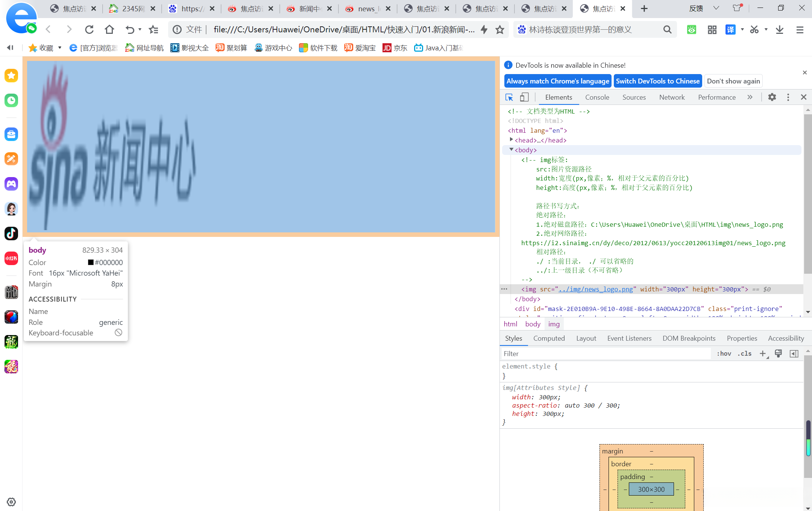Screen dimensions: 812x511
Task: Expand the collapsed head element
Action: (511, 140)
